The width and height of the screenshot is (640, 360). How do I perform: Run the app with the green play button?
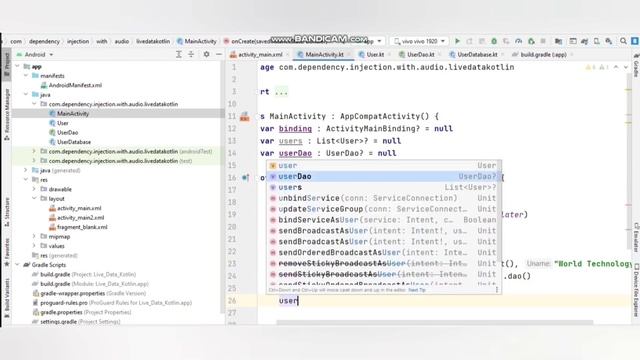pyautogui.click(x=458, y=41)
